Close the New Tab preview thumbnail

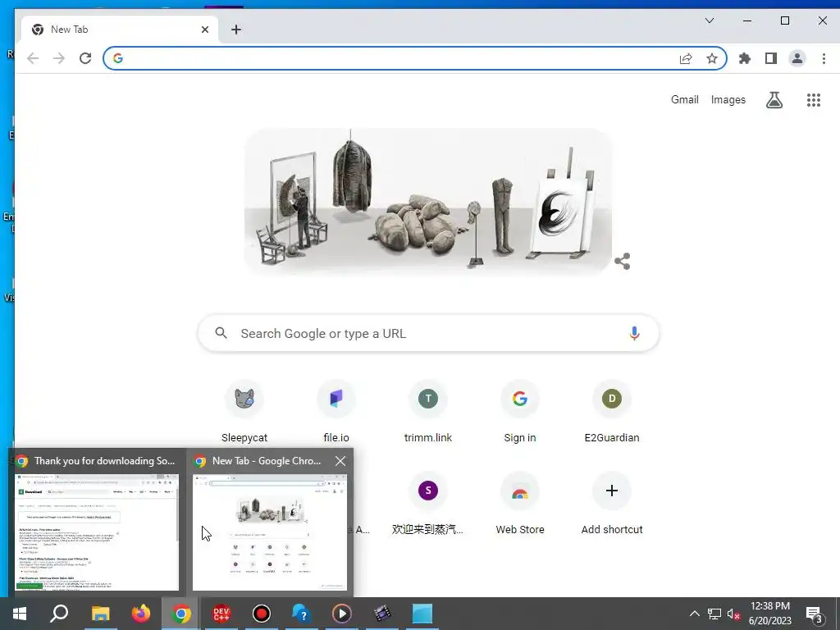pos(340,461)
